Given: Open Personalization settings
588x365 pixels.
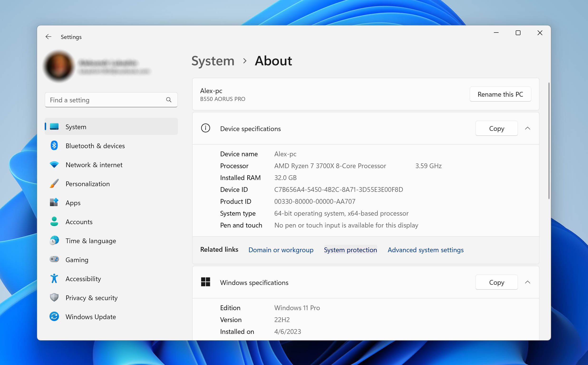Looking at the screenshot, I should point(111,184).
